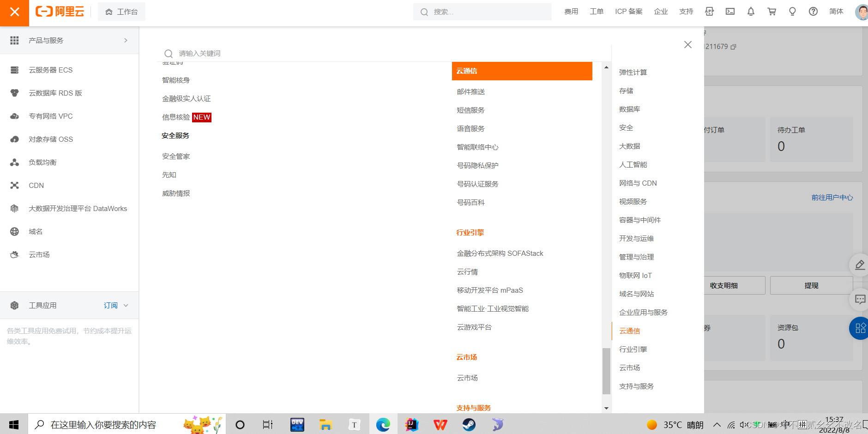Open the 简体 language selector
Image resolution: width=868 pixels, height=434 pixels.
point(836,12)
